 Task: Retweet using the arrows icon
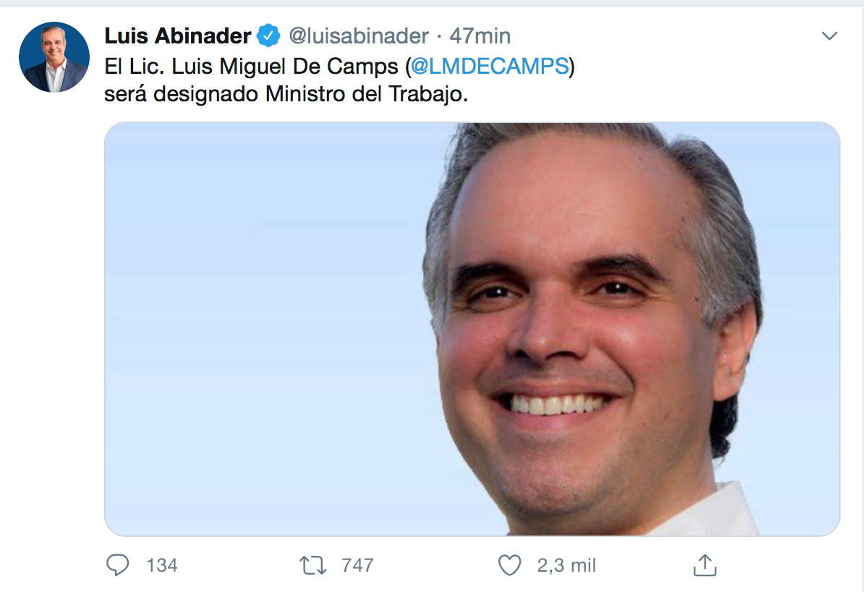pos(313,565)
